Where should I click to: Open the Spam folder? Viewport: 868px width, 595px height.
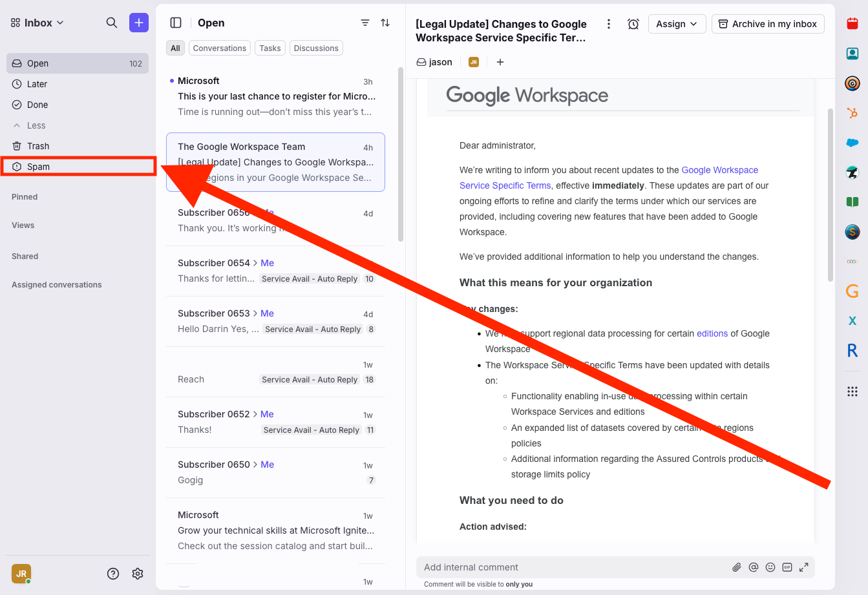pyautogui.click(x=38, y=167)
